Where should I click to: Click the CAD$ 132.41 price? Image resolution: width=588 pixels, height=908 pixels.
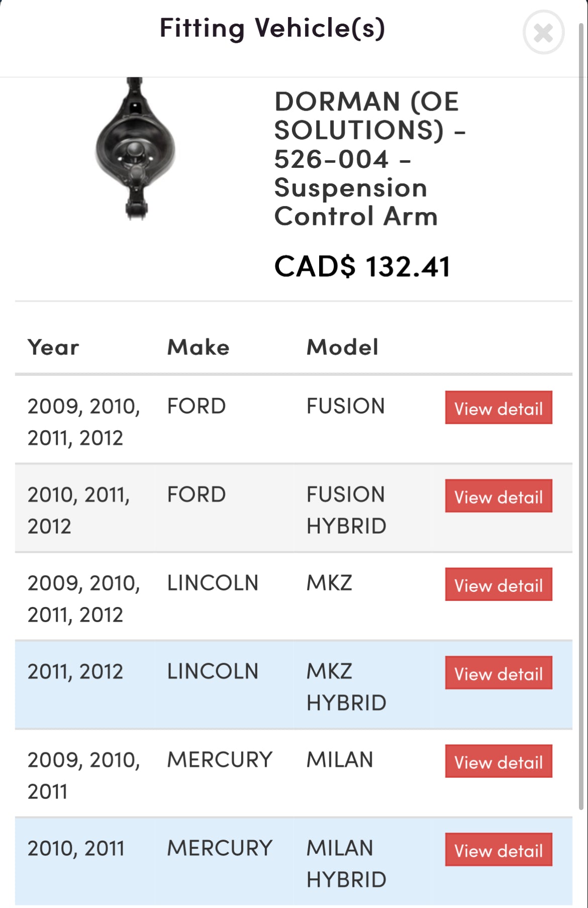(x=362, y=266)
